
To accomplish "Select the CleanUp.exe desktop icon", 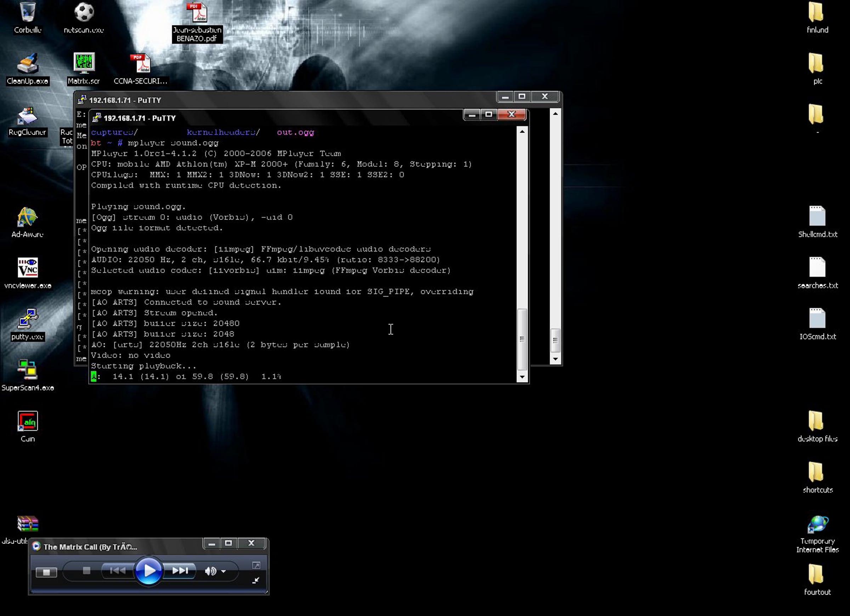I will (27, 63).
